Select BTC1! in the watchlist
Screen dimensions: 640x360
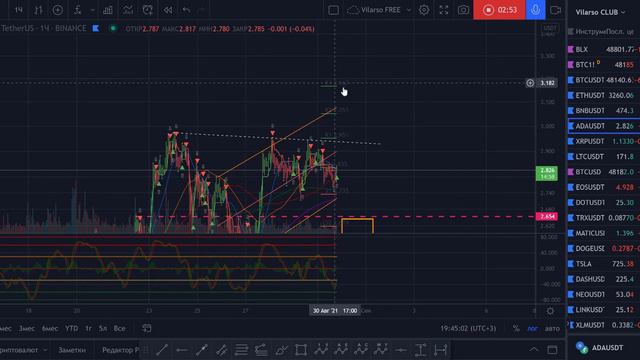tap(604, 64)
